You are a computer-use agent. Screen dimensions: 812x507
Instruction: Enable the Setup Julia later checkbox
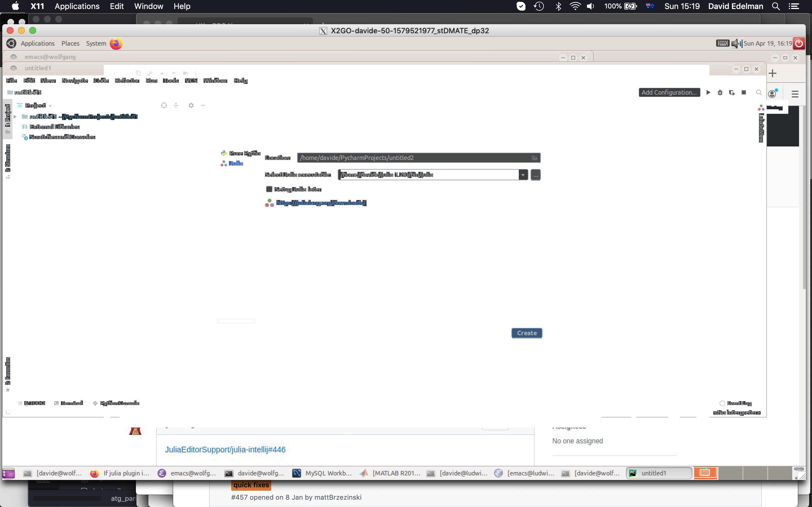coord(269,189)
